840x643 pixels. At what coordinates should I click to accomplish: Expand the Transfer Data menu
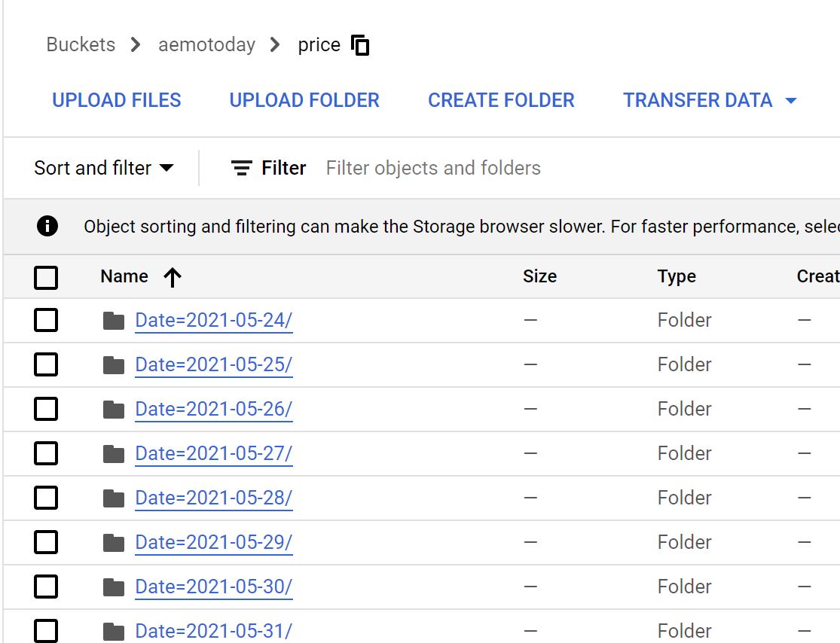point(709,99)
